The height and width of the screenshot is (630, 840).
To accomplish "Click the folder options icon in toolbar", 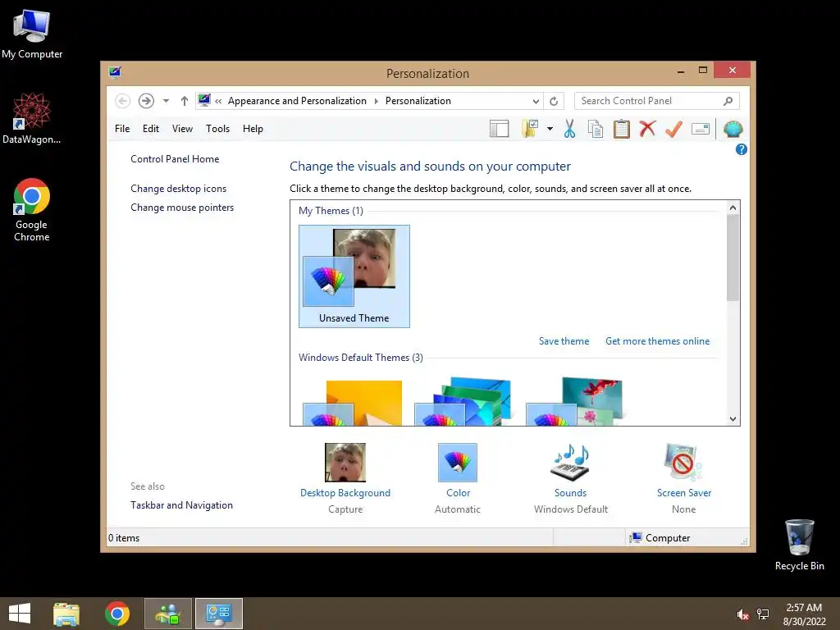I will (530, 129).
